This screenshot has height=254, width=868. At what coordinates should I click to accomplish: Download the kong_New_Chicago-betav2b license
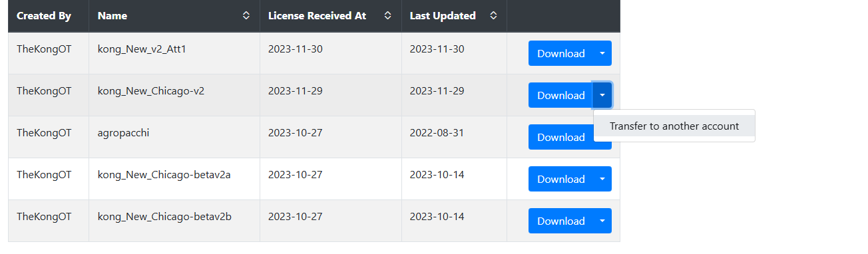tap(560, 221)
